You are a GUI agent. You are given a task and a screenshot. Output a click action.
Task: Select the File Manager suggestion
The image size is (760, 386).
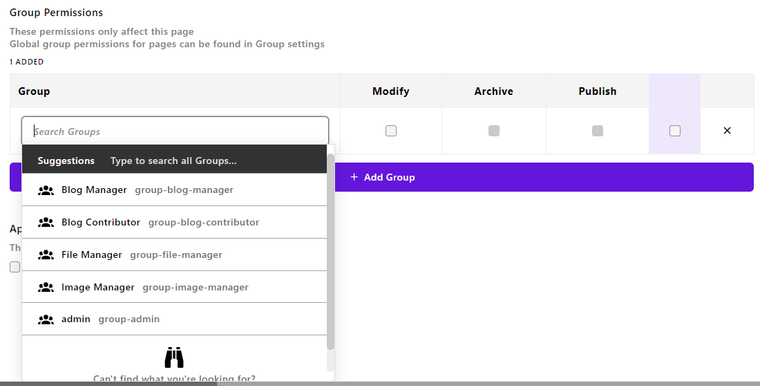[x=174, y=255]
